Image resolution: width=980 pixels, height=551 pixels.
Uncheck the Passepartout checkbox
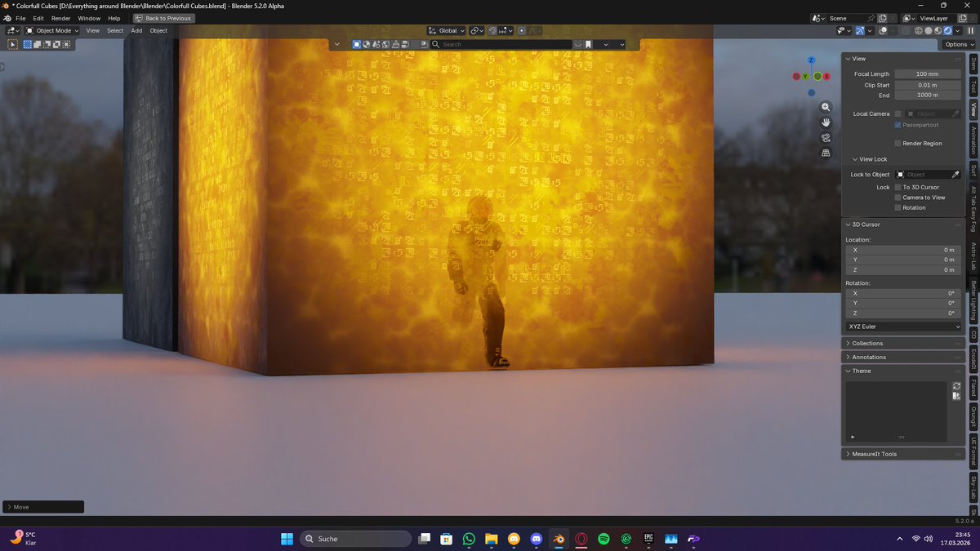(898, 125)
